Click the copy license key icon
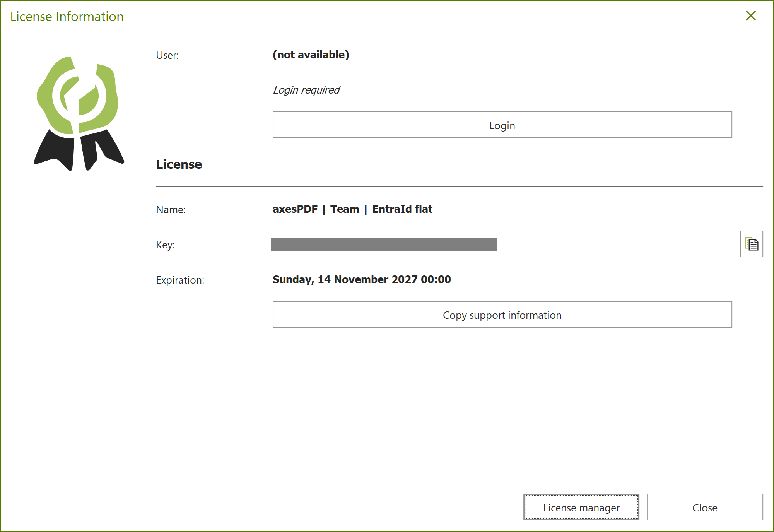The height and width of the screenshot is (532, 774). tap(751, 244)
